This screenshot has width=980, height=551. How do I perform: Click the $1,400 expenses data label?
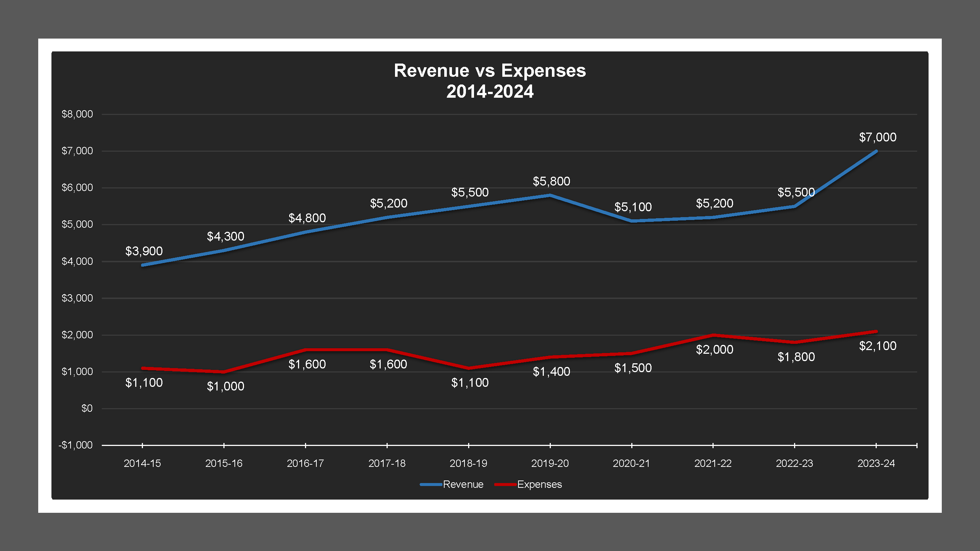[x=551, y=371]
